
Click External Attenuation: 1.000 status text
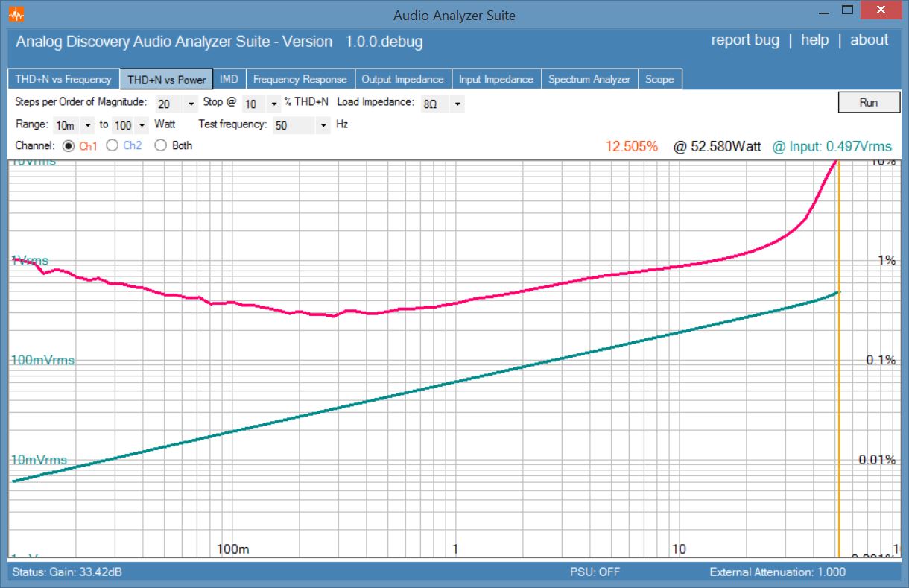click(x=778, y=572)
